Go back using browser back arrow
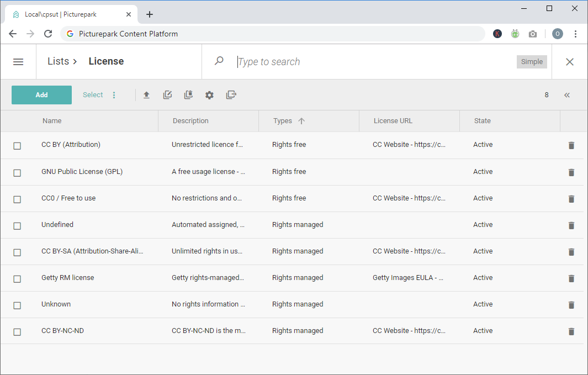Screen dimensions: 588x375 13,34
